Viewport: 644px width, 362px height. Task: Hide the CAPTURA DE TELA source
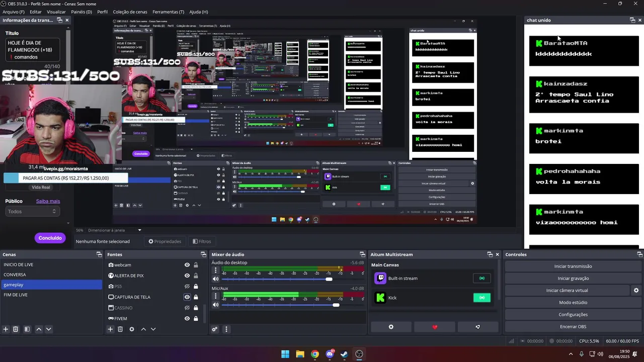click(187, 297)
